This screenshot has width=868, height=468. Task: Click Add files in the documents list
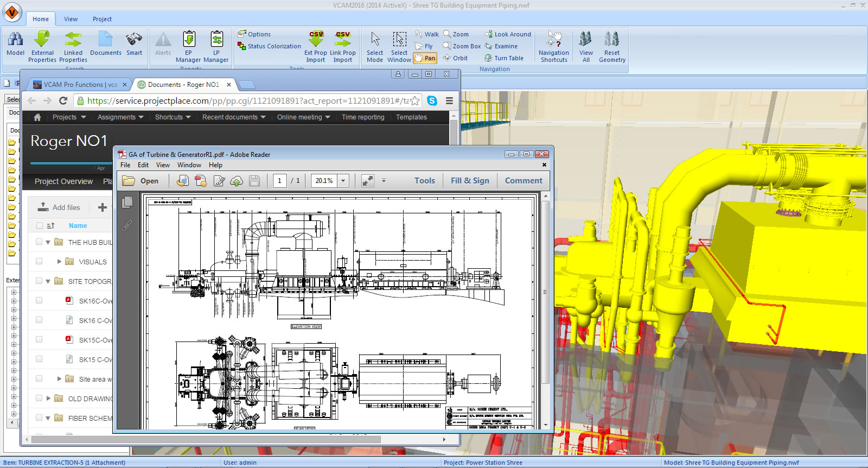tap(59, 207)
